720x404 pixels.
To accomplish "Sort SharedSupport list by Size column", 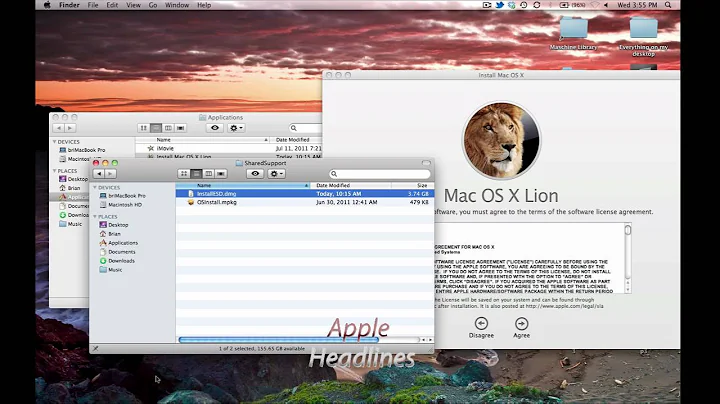I will pyautogui.click(x=412, y=185).
